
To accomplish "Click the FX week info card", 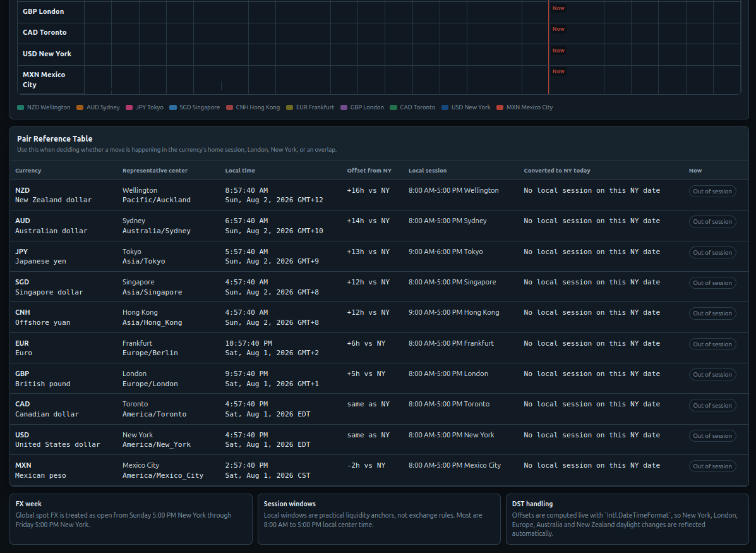I will (x=131, y=520).
